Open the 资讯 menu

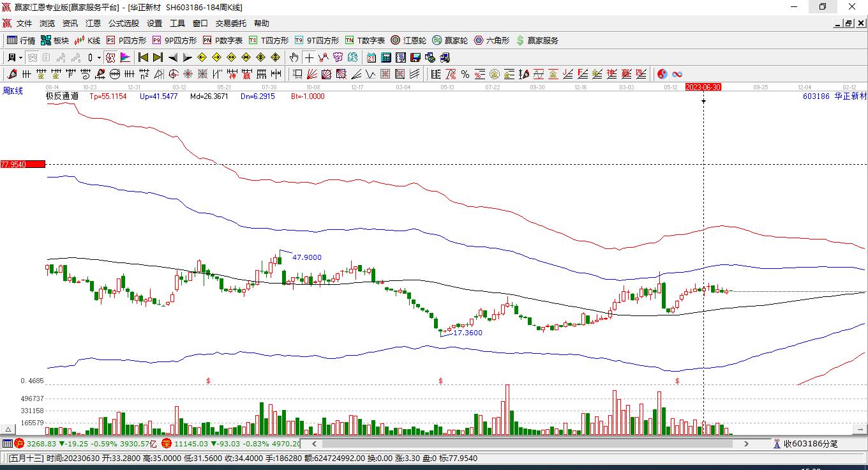click(70, 24)
